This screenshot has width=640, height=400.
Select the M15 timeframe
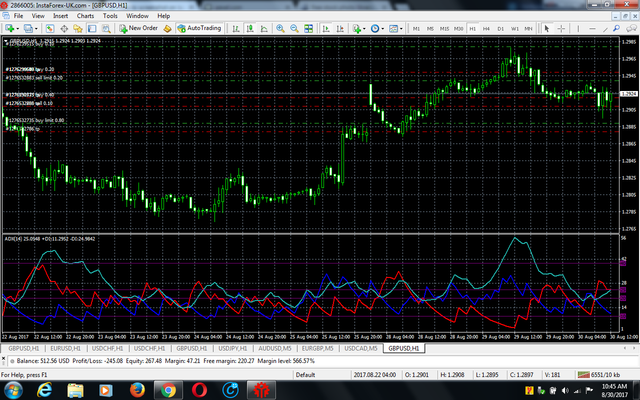coord(444,29)
